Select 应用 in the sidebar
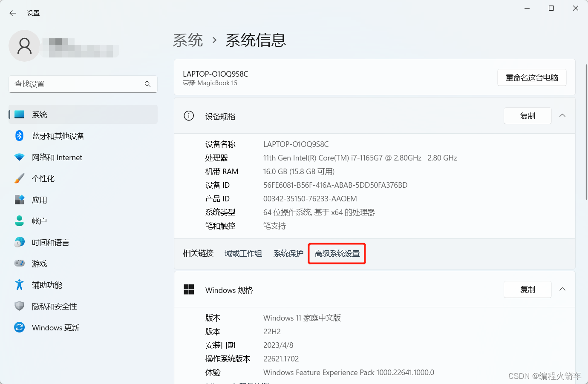This screenshot has height=384, width=588. (x=83, y=200)
